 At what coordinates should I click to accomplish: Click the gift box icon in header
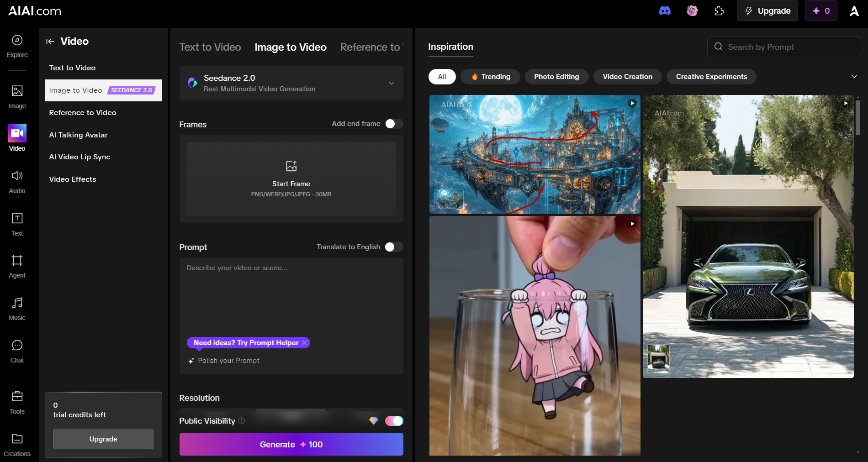pos(692,11)
